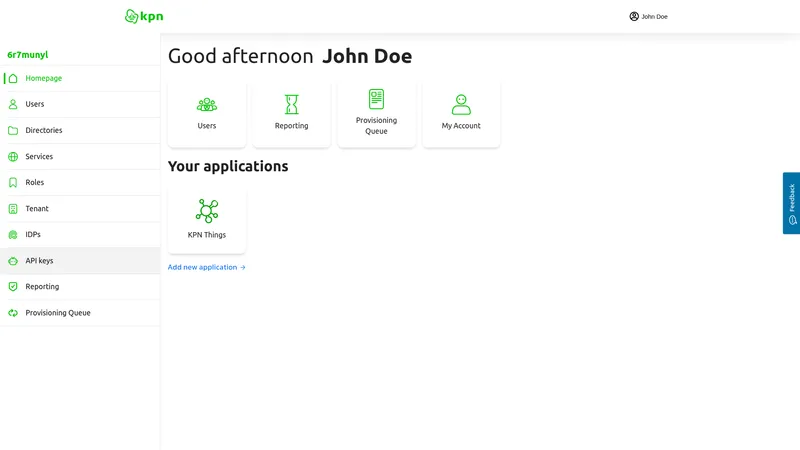The height and width of the screenshot is (450, 800).
Task: Click the Tenant building icon in sidebar
Action: (13, 209)
